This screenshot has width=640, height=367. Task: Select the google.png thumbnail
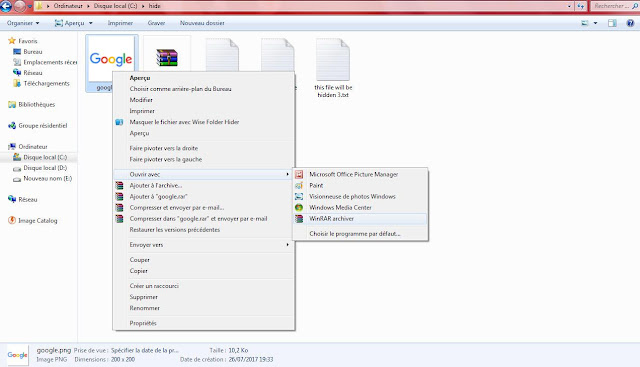pos(111,59)
